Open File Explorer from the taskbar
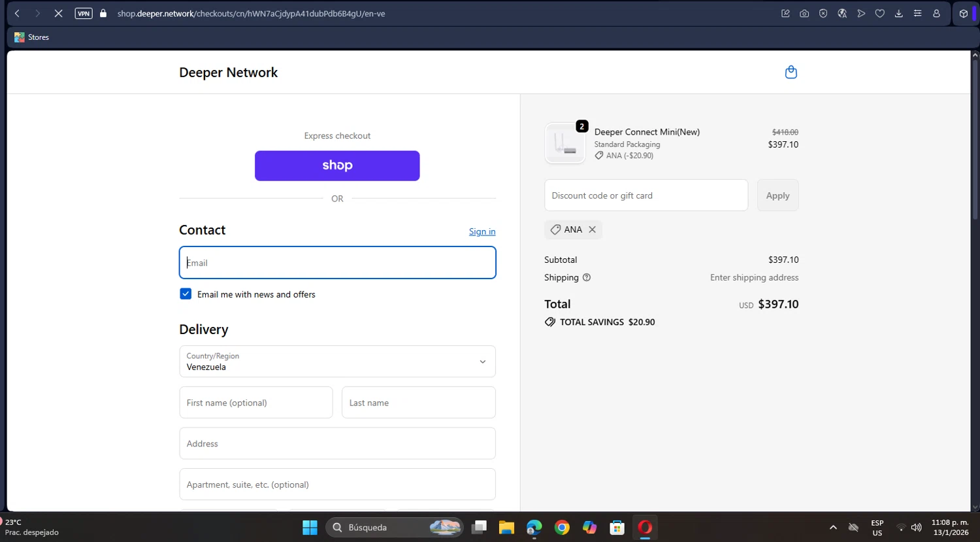Viewport: 980px width, 542px height. (506, 527)
